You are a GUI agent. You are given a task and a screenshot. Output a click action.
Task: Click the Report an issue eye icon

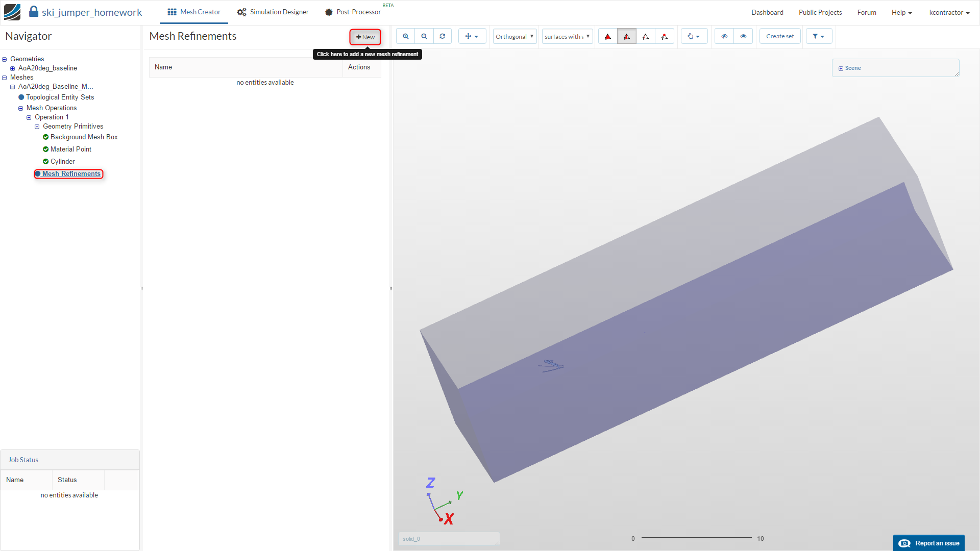pyautogui.click(x=904, y=543)
